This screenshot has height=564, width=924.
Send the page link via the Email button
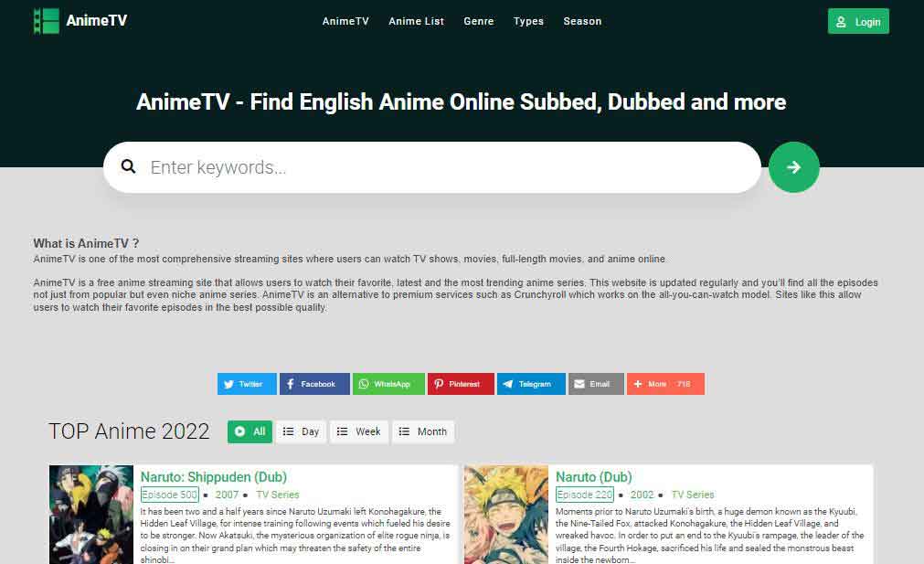595,384
